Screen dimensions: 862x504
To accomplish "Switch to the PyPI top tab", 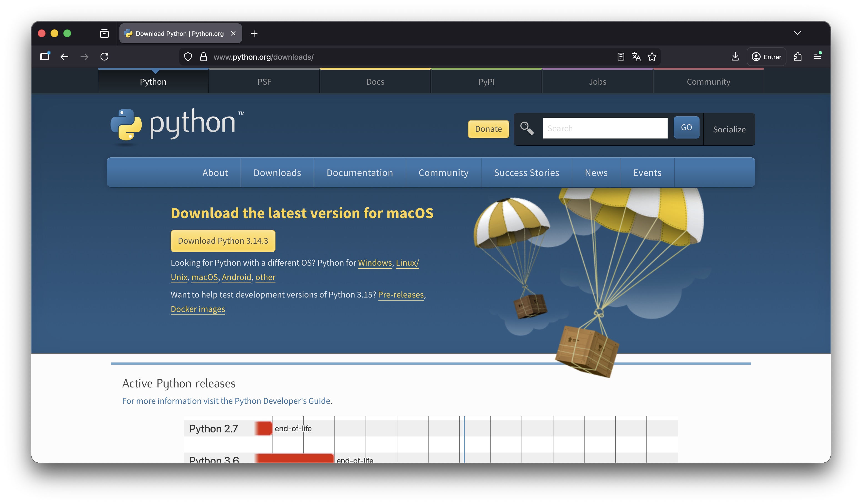I will coord(486,82).
